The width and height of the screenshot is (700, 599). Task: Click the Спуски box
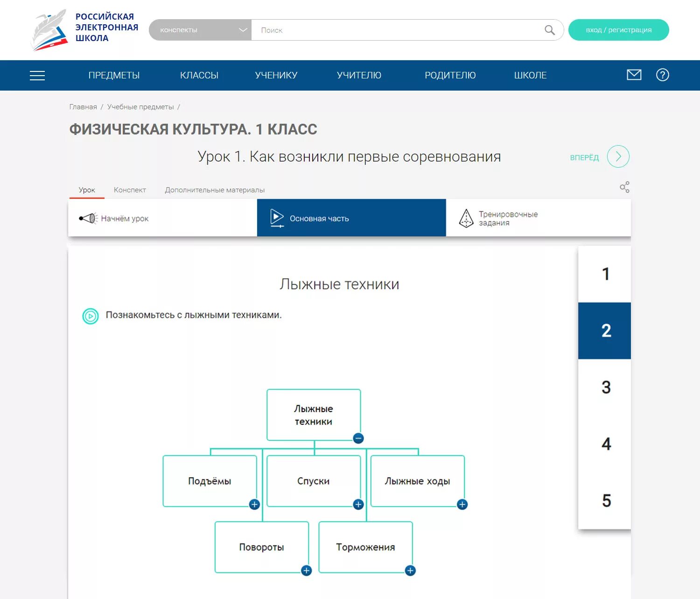click(314, 481)
